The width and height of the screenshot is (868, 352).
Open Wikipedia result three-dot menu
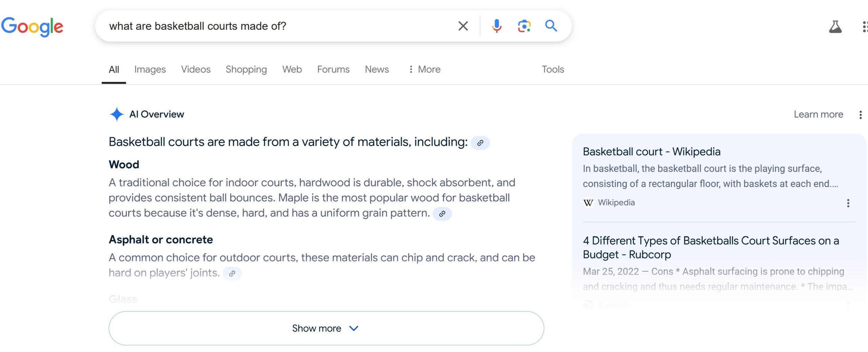(848, 203)
